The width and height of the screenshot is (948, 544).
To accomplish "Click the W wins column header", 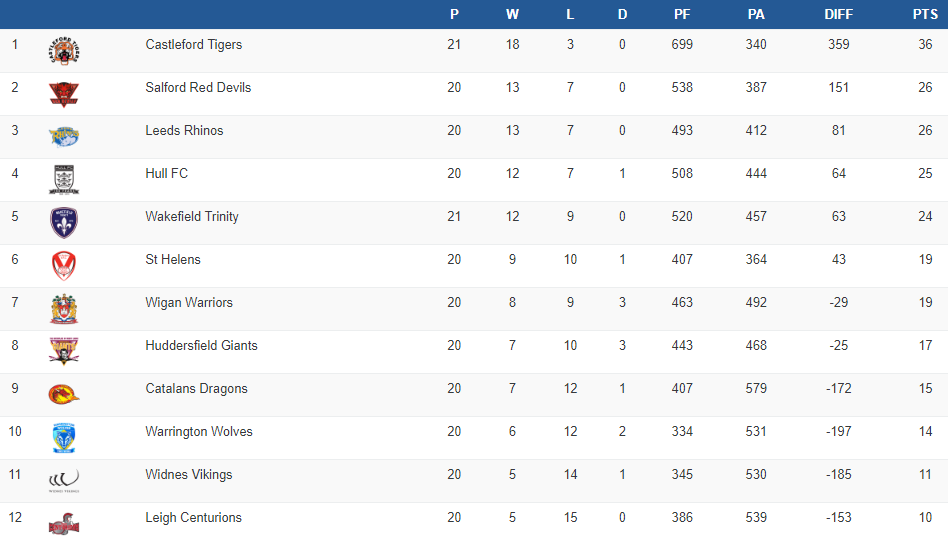I will [512, 14].
